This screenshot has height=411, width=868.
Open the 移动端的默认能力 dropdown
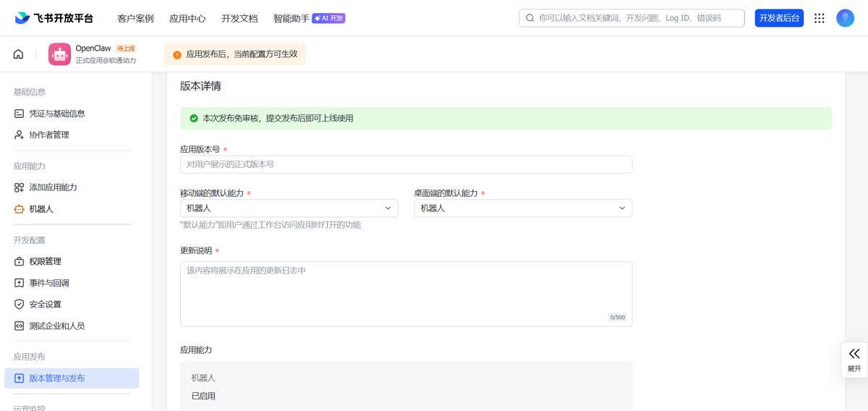coord(289,208)
